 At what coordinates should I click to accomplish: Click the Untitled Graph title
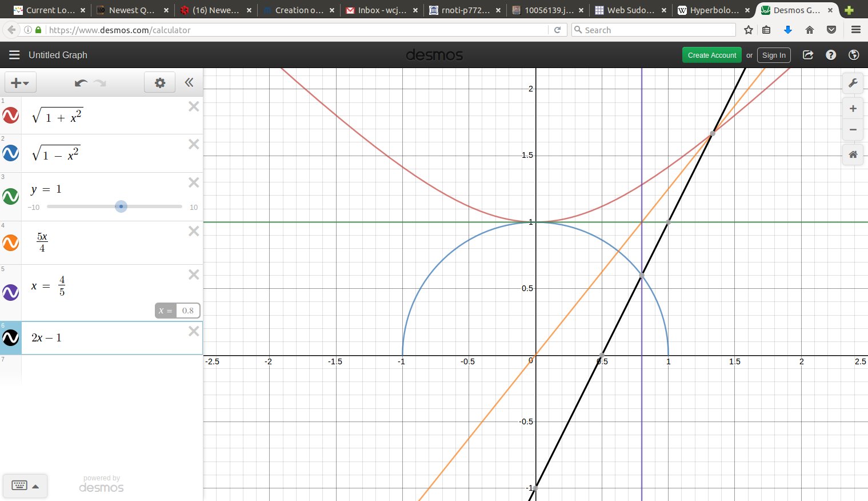(58, 55)
